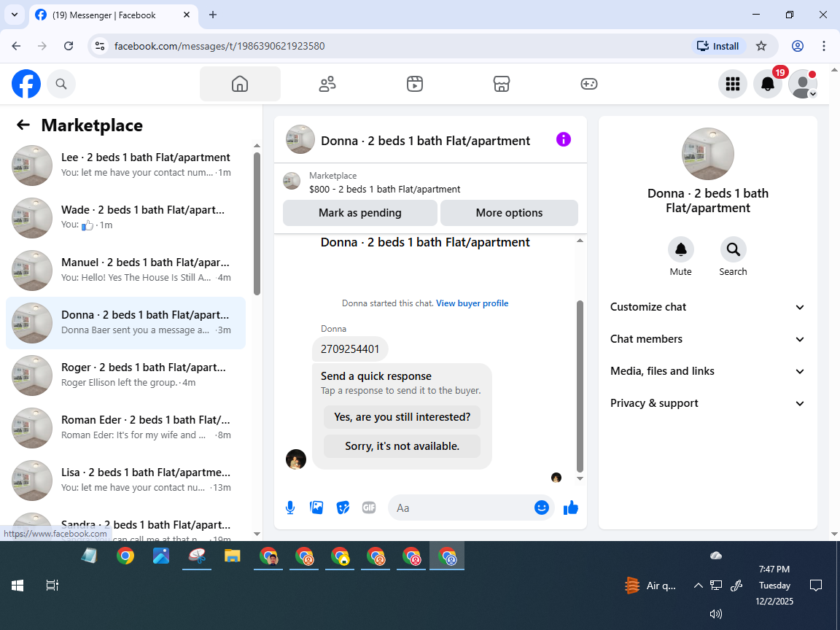Close the Messenger tab
The image size is (840, 630).
click(x=187, y=15)
